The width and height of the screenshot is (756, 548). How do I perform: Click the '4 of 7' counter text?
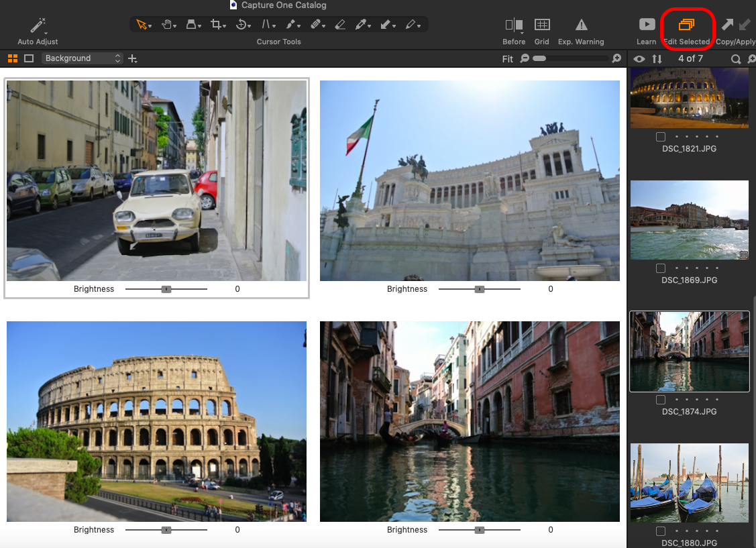click(690, 58)
